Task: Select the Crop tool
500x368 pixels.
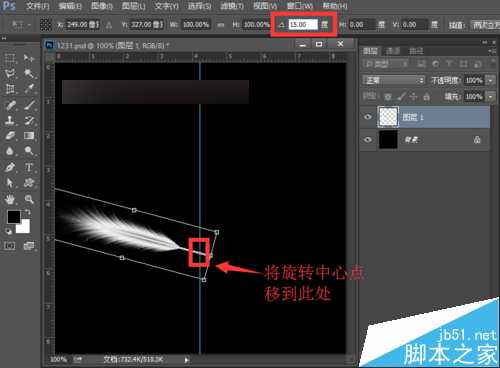Action: click(x=10, y=89)
